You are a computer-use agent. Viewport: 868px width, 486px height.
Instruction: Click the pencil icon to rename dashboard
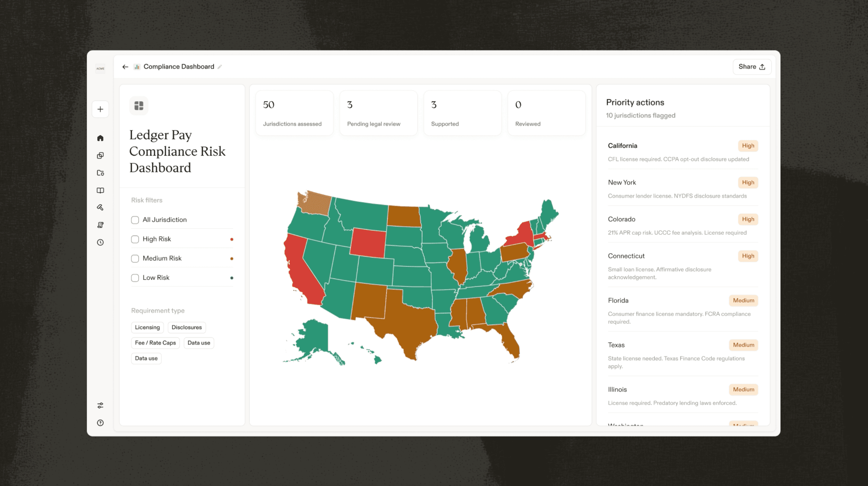(x=220, y=67)
